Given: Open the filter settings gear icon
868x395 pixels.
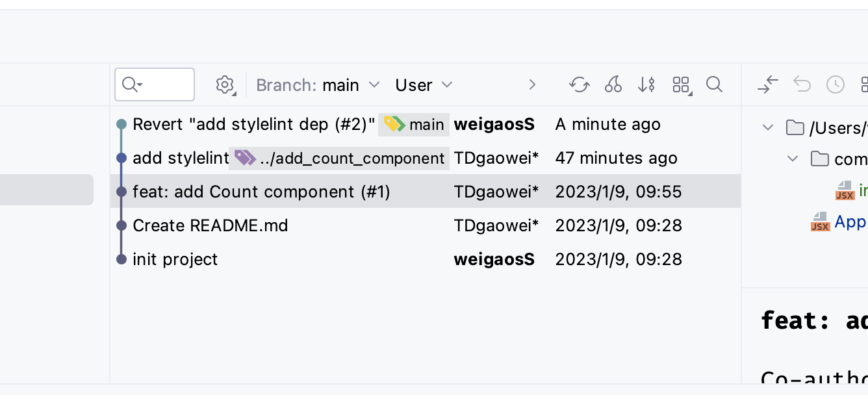Looking at the screenshot, I should 225,84.
